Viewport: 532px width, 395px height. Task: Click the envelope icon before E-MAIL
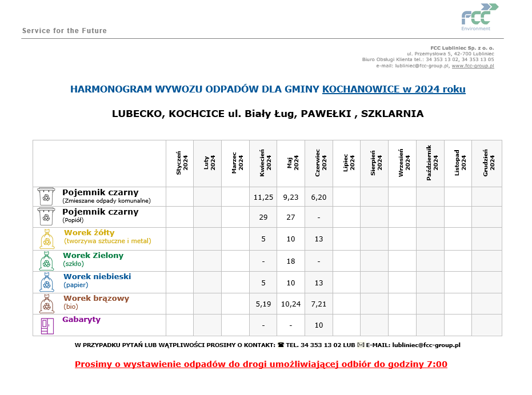coord(361,345)
